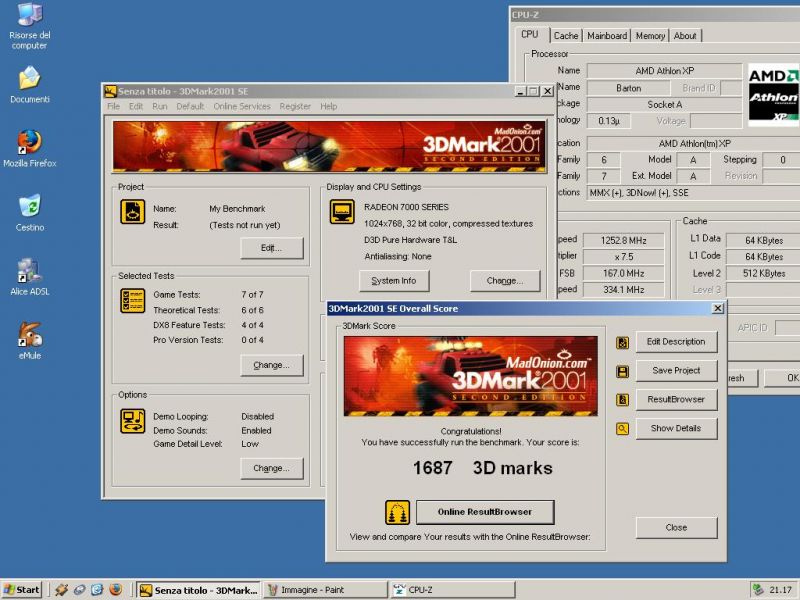Open the Default menu in 3DMark2001

pos(190,106)
